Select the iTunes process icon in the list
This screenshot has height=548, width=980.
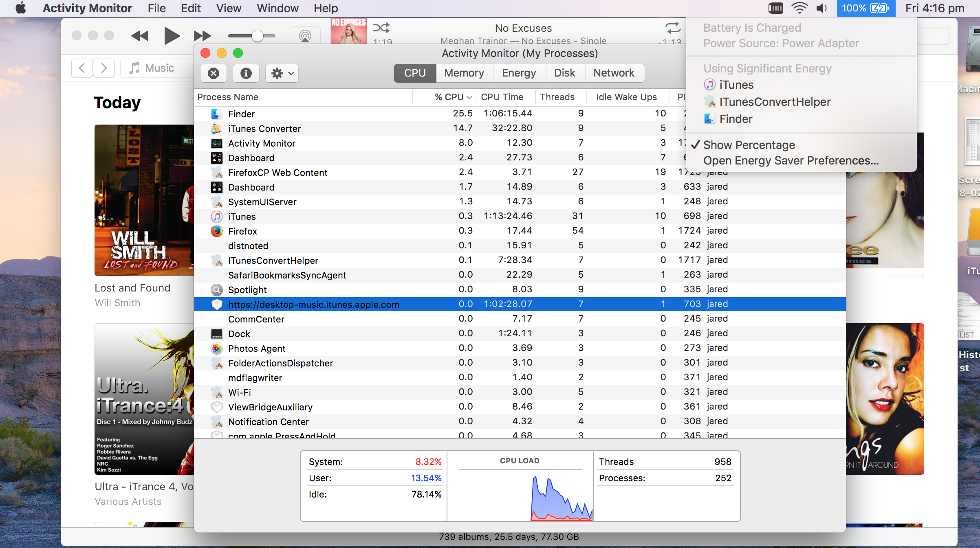[x=216, y=217]
